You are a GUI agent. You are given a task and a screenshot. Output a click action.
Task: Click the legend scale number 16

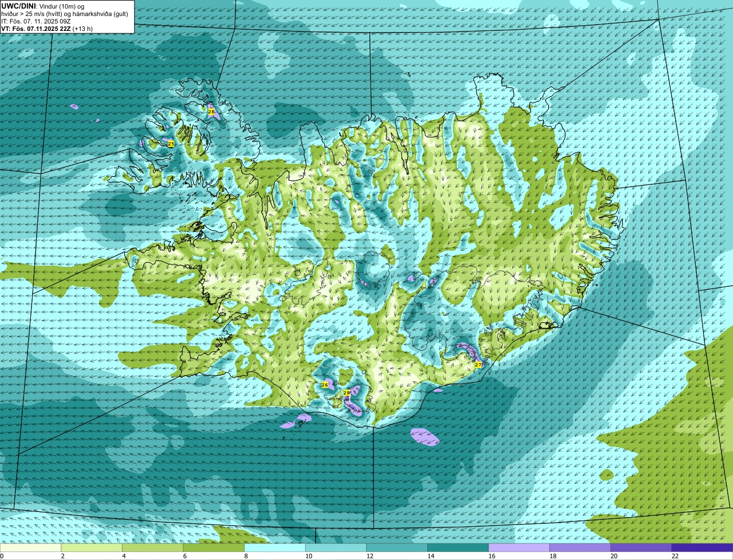(492, 556)
